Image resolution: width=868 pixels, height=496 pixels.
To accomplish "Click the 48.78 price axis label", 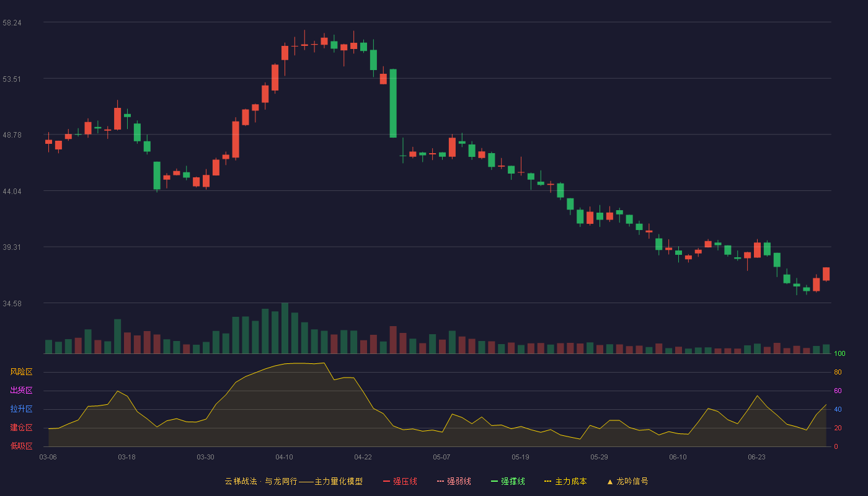I will tap(12, 135).
